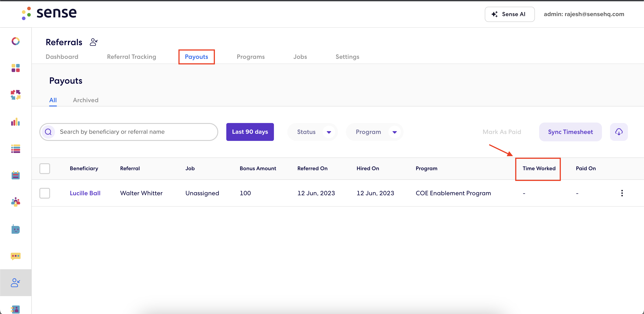Image resolution: width=644 pixels, height=314 pixels.
Task: Click the Payouts section heading
Action: click(66, 81)
